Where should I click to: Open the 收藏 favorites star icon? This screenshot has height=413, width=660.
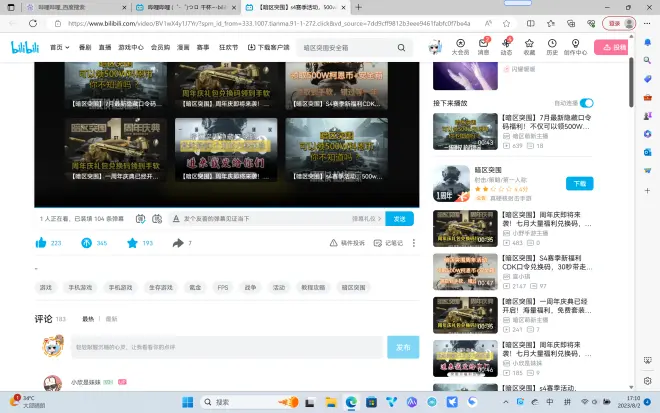click(529, 47)
